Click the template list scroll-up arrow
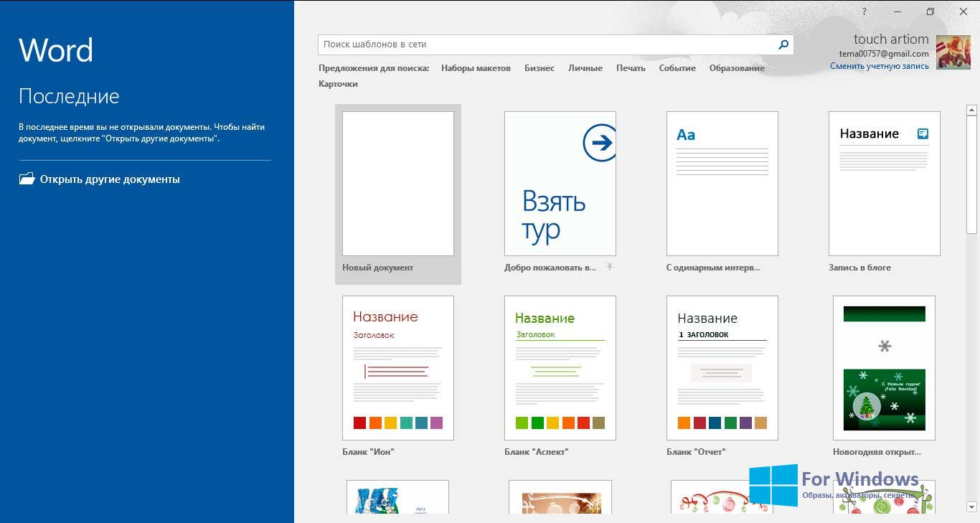The height and width of the screenshot is (523, 980). (971, 110)
